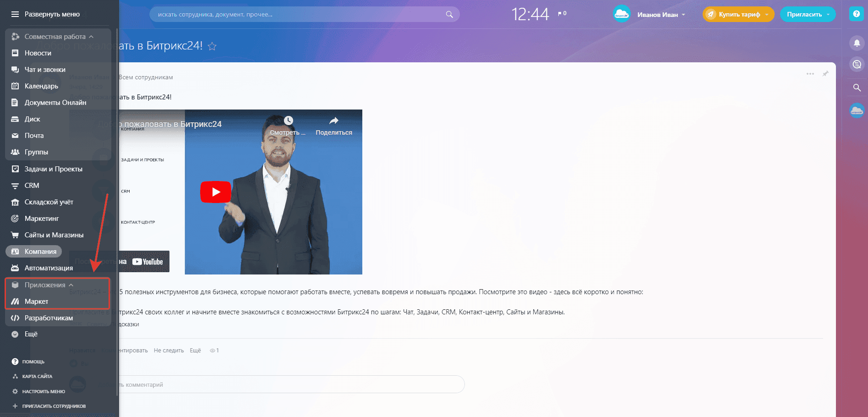Click Не следить link under post
Screen dimensions: 868x417
(169, 351)
